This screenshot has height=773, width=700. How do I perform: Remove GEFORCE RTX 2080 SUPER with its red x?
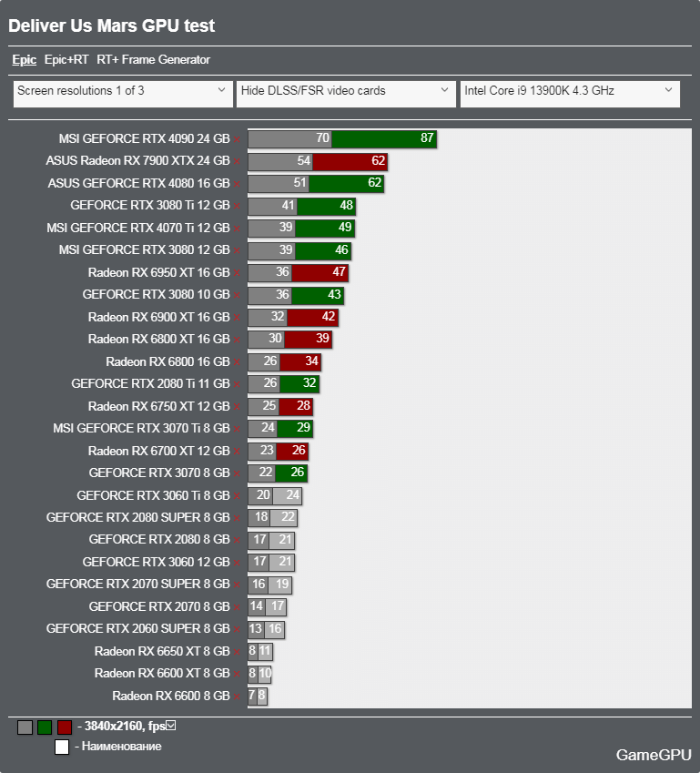(237, 519)
